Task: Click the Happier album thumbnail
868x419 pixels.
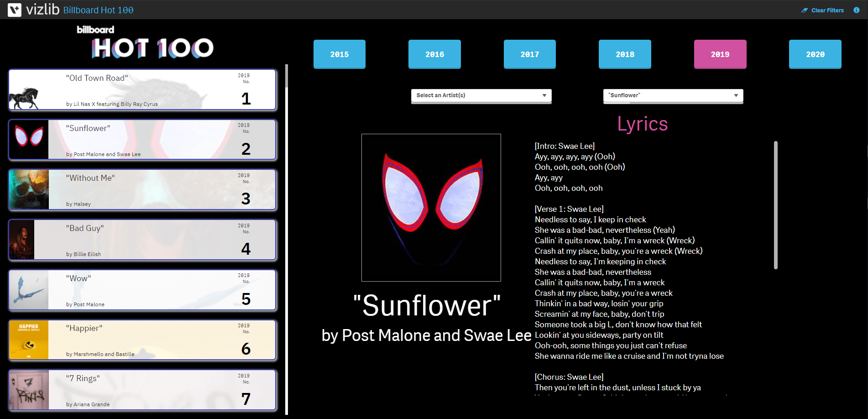Action: click(29, 340)
